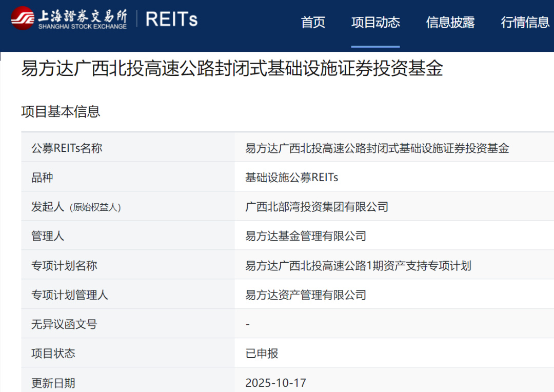Click the 项目状态 row label

coord(53,354)
